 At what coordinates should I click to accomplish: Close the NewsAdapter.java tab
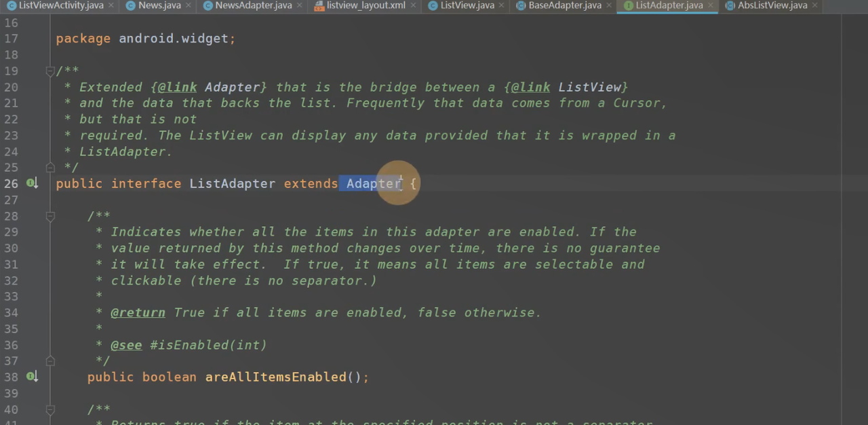pyautogui.click(x=299, y=5)
